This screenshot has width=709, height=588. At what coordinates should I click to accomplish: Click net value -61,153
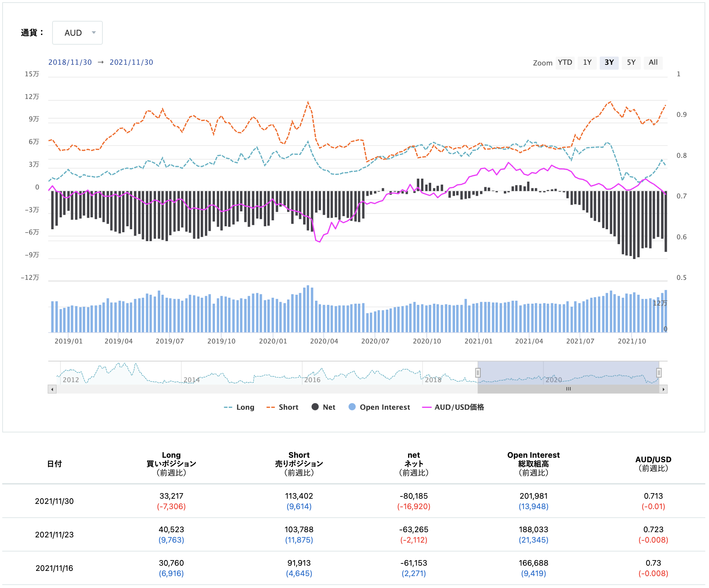414,563
